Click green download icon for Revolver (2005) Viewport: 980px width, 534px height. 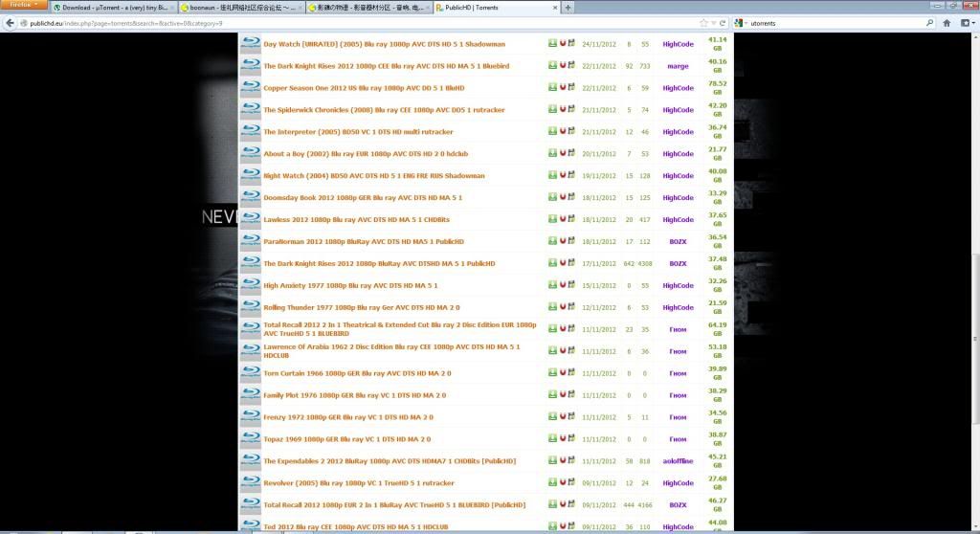point(552,483)
